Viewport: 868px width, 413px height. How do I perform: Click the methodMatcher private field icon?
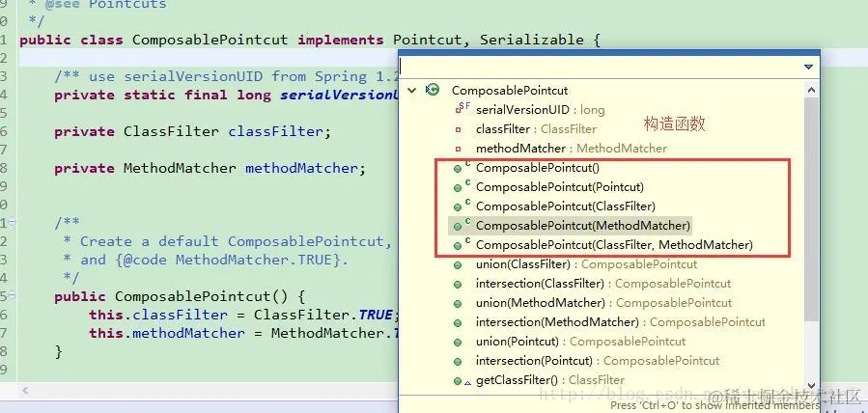coord(458,149)
